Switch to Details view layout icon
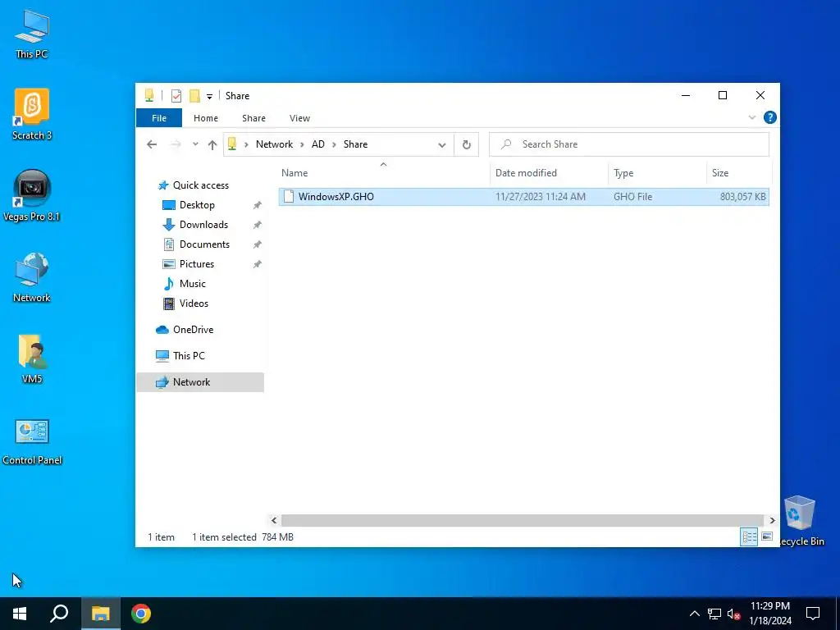Screen dimensions: 840x630 pos(749,536)
